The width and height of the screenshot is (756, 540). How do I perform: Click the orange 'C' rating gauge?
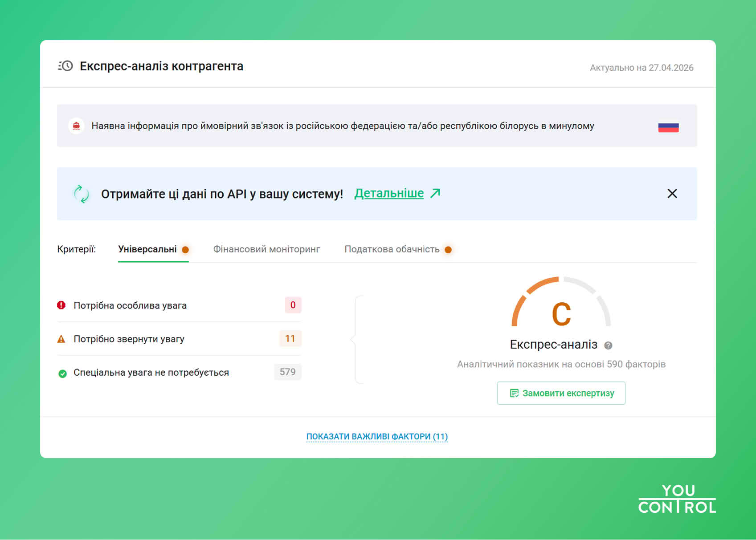click(x=561, y=313)
